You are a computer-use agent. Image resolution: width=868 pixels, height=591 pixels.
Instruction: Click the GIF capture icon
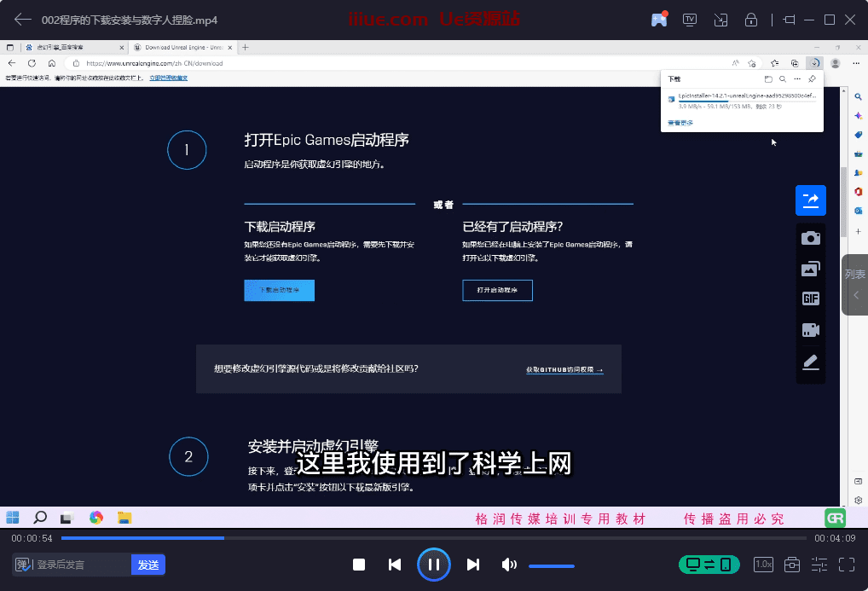coord(810,298)
